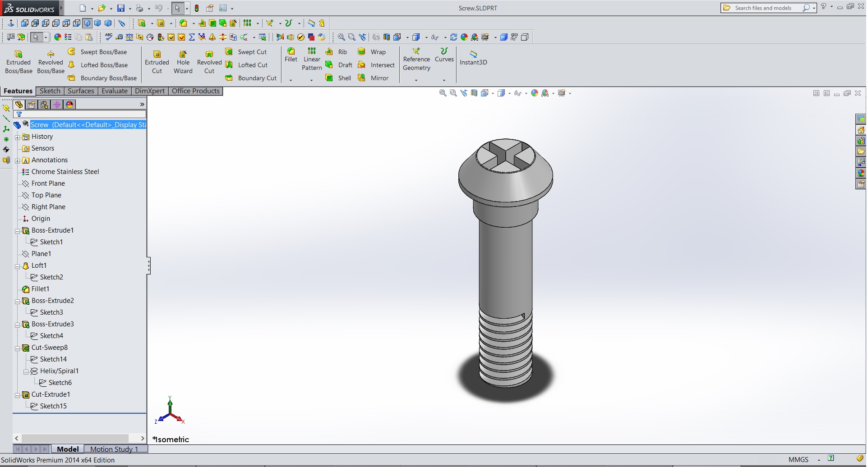
Task: Click the Extruded Boss/Base tool
Action: (18, 62)
